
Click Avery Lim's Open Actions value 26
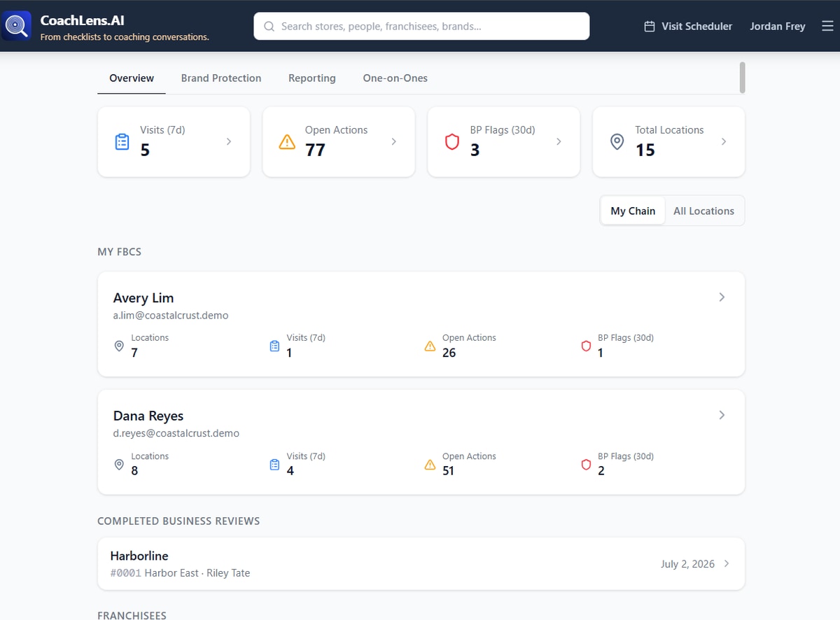[449, 353]
